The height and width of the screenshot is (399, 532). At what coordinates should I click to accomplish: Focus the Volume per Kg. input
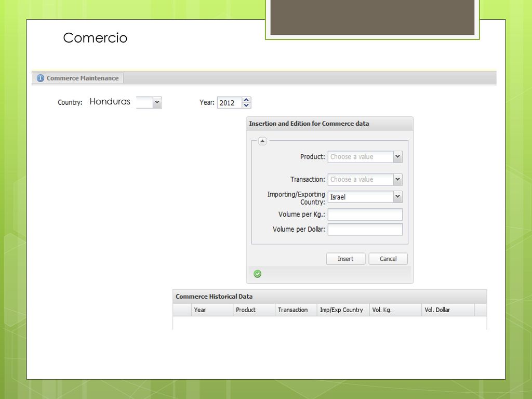tap(365, 215)
